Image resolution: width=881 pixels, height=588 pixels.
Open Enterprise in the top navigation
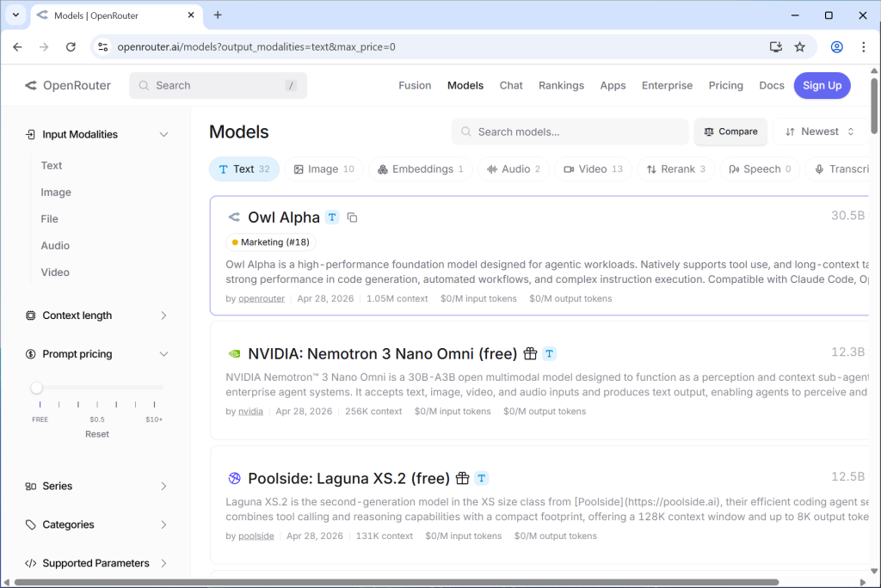click(x=667, y=85)
